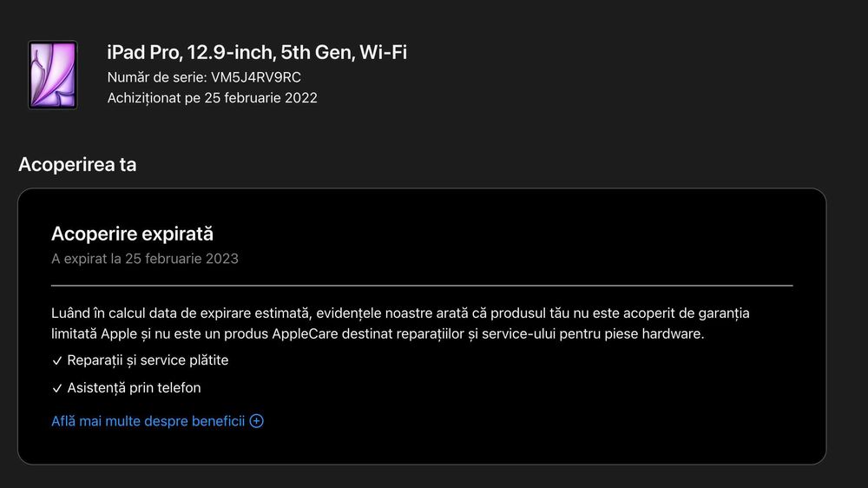This screenshot has width=868, height=488.
Task: Click the paragraph line starting with Luând în calcul
Action: click(399, 313)
